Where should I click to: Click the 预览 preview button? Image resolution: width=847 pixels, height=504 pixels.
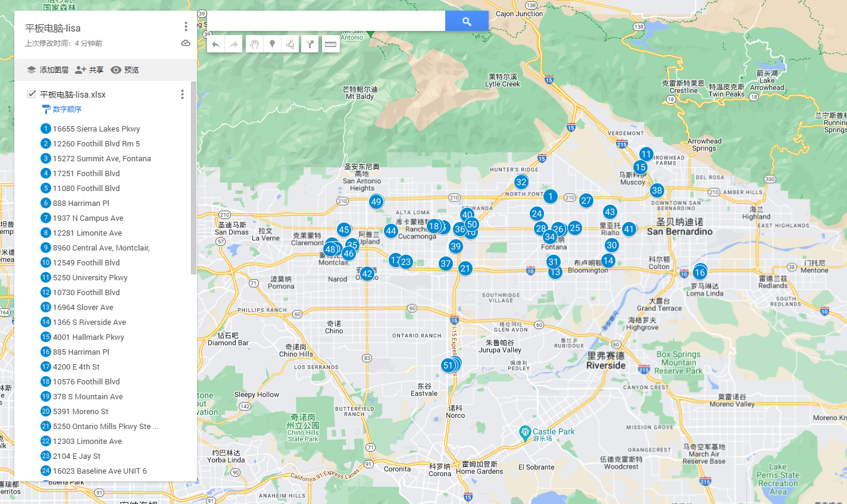tap(125, 70)
